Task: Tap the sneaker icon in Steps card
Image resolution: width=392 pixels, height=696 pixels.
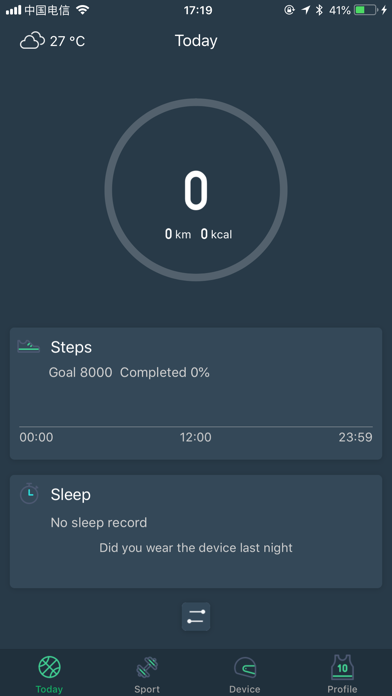Action: tap(28, 346)
